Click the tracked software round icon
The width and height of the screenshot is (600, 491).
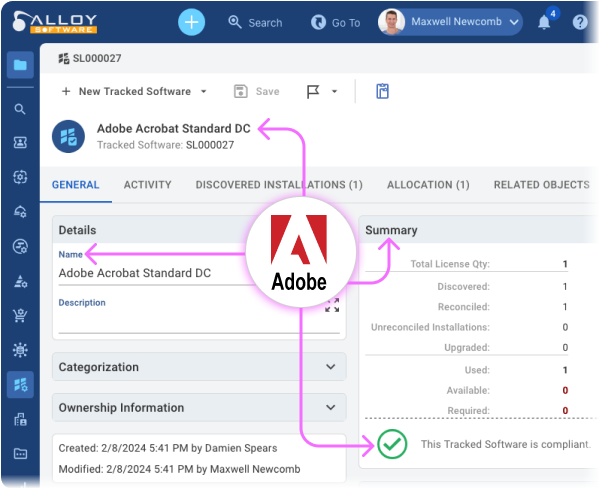coord(68,137)
